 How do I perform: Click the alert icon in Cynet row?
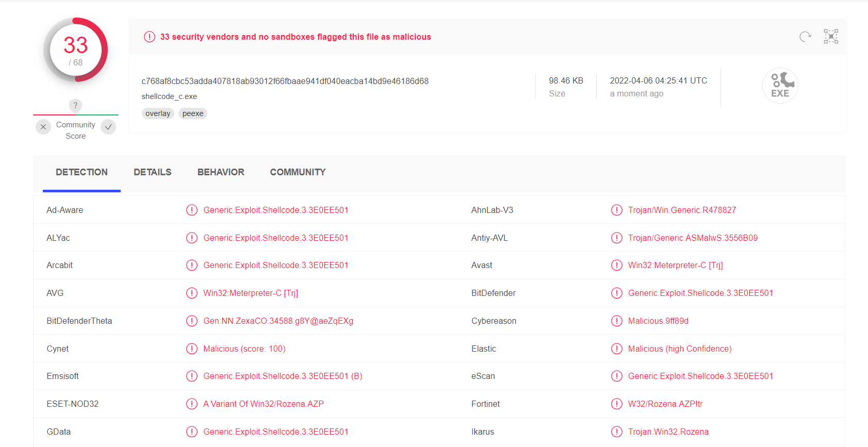(x=192, y=349)
